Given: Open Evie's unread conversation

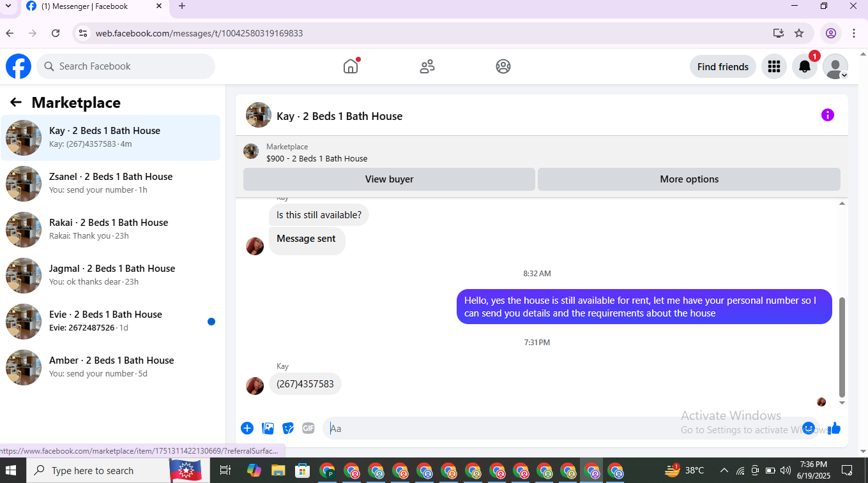Looking at the screenshot, I should pos(110,322).
